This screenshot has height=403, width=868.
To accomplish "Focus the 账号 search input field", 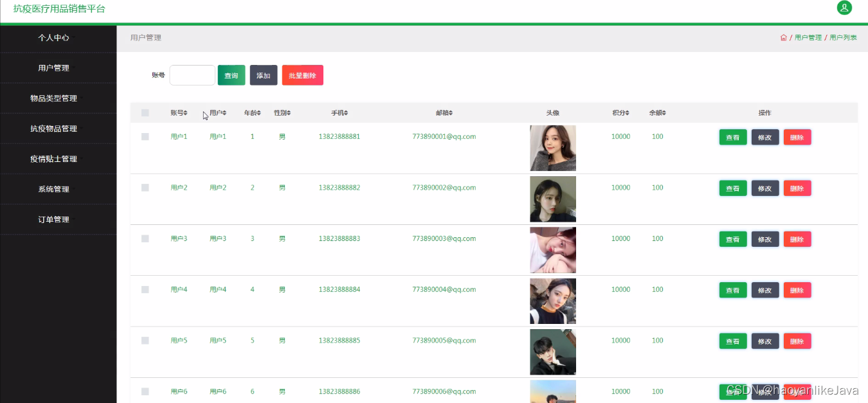I will 192,75.
